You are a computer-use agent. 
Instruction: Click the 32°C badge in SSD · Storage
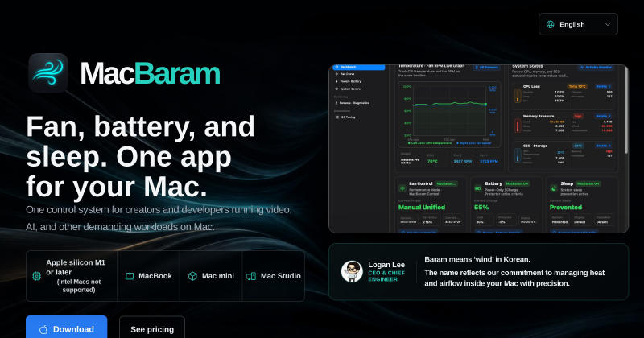coord(578,146)
